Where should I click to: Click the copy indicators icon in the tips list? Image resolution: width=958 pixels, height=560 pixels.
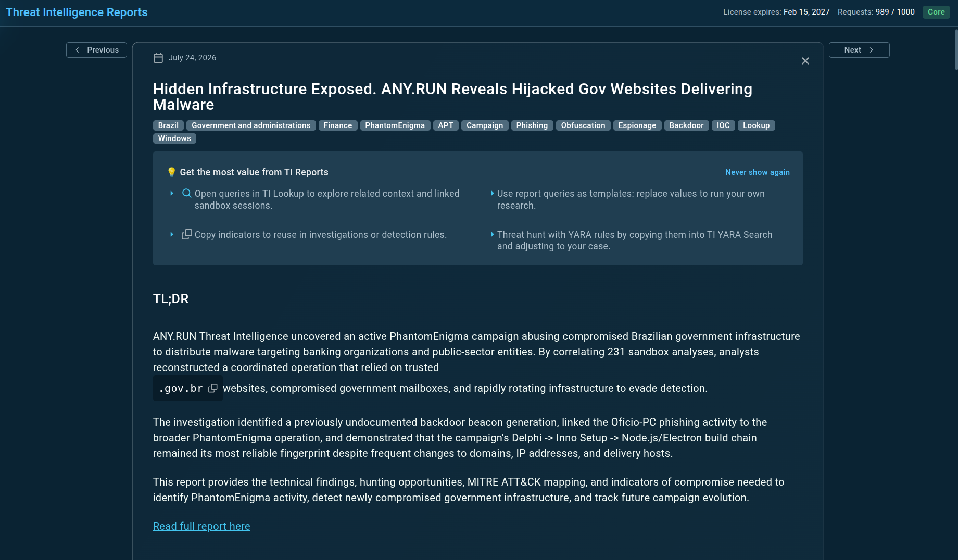click(x=186, y=234)
